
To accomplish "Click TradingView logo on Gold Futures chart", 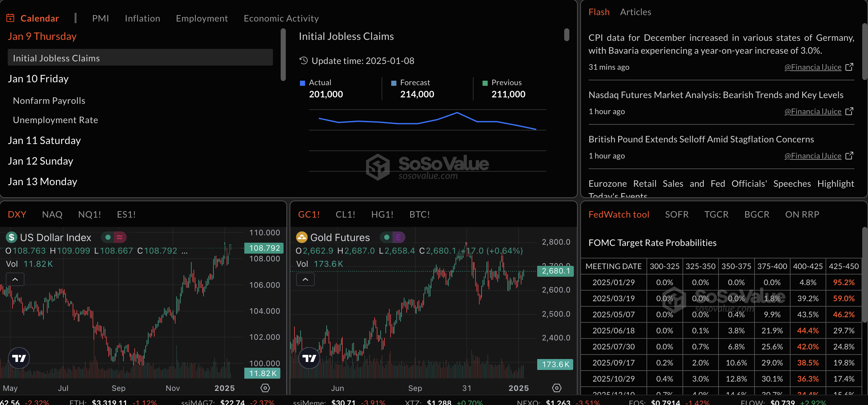I will pos(309,358).
